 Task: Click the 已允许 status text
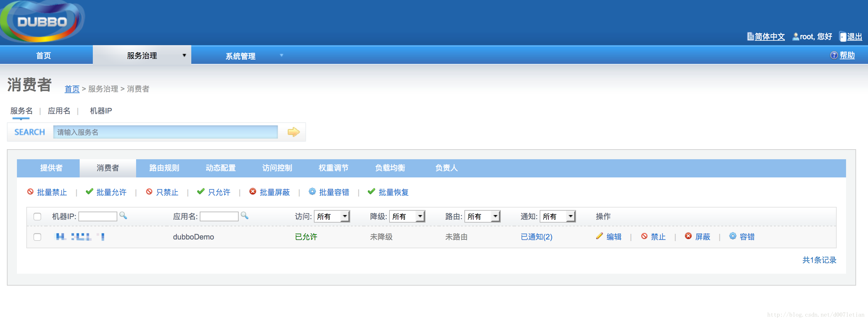click(x=306, y=237)
